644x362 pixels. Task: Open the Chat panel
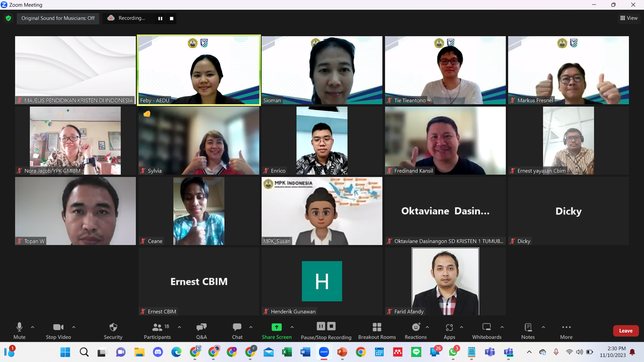(x=237, y=330)
